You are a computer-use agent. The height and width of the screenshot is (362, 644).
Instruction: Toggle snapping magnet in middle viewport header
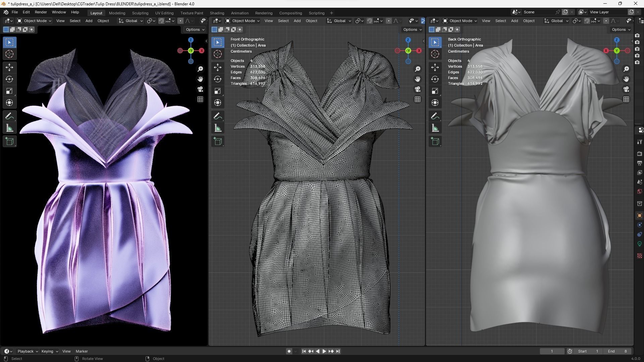pyautogui.click(x=370, y=21)
